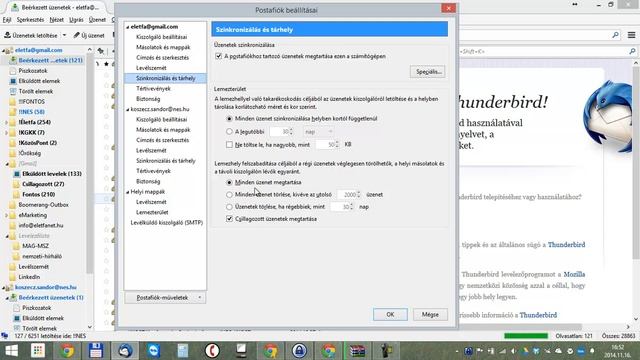Open the nap unit dropdown
The image size is (640, 360).
(318, 132)
